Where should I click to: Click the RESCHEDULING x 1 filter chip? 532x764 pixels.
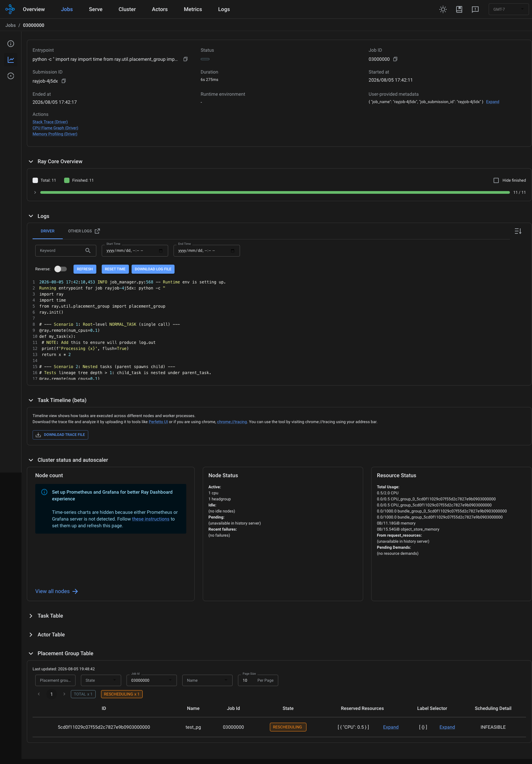(x=122, y=694)
